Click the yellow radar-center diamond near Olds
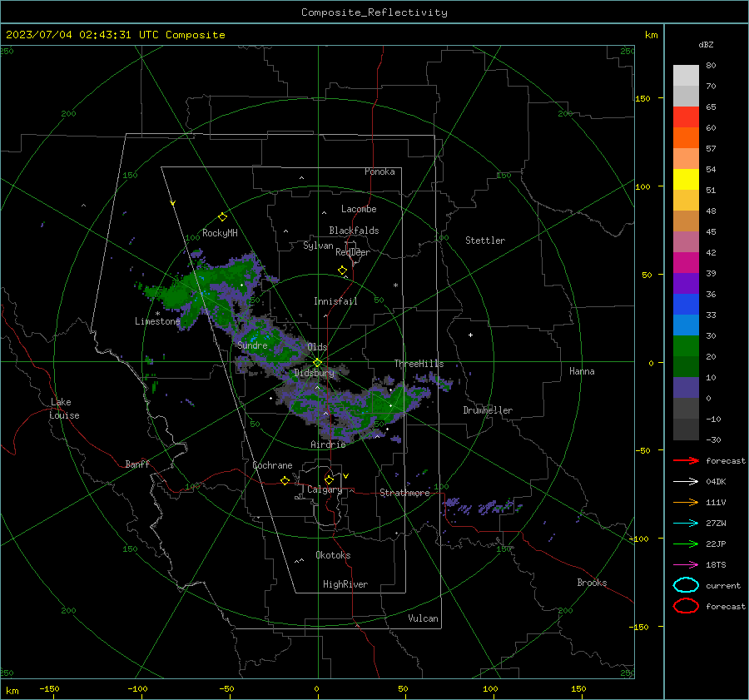The width and height of the screenshot is (749, 700). point(317,363)
